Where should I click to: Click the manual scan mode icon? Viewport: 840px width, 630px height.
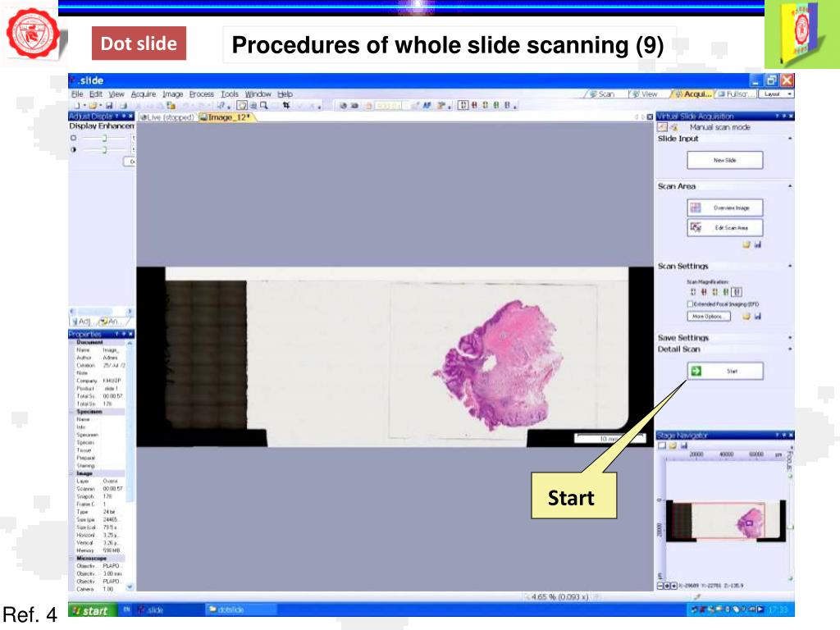click(663, 127)
